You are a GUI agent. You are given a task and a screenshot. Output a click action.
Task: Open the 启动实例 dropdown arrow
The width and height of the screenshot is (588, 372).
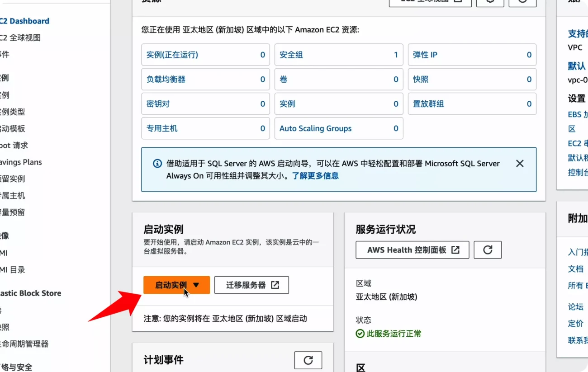pyautogui.click(x=196, y=285)
